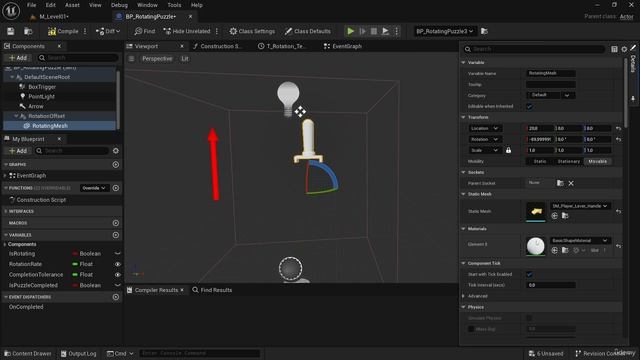Image resolution: width=640 pixels, height=360 pixels.
Task: Open play mode options dots
Action: coord(396,31)
